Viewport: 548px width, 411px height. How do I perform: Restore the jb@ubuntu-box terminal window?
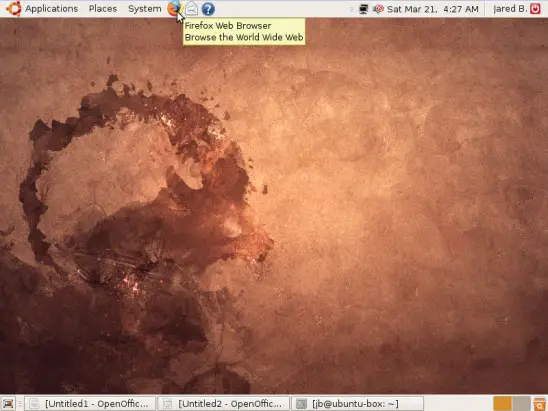coord(357,404)
